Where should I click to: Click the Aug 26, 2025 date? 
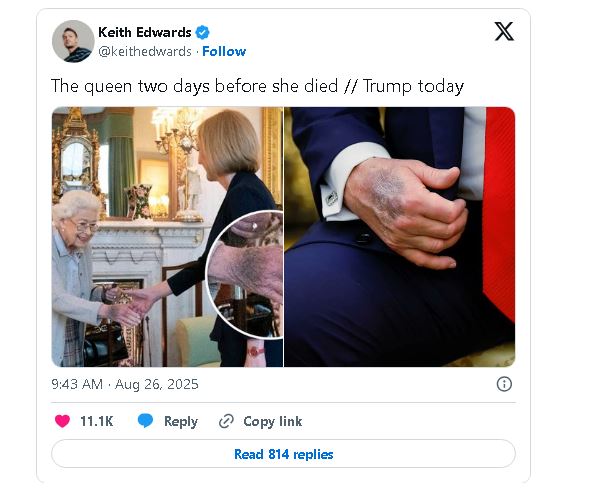[156, 384]
